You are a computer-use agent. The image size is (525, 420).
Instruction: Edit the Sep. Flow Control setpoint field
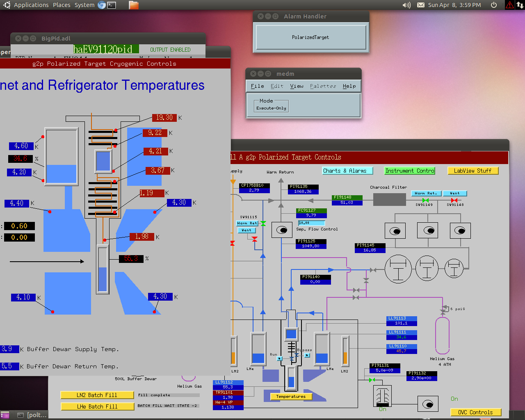pos(312,223)
